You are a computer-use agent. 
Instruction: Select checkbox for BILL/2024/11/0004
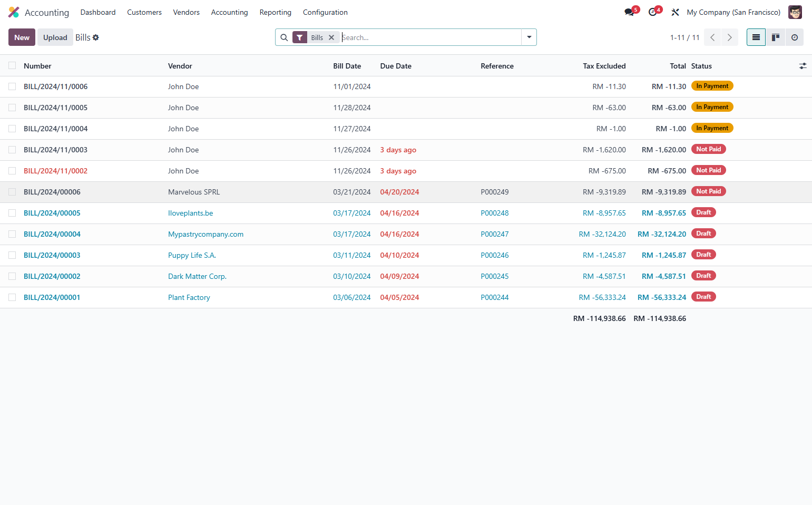pos(12,129)
